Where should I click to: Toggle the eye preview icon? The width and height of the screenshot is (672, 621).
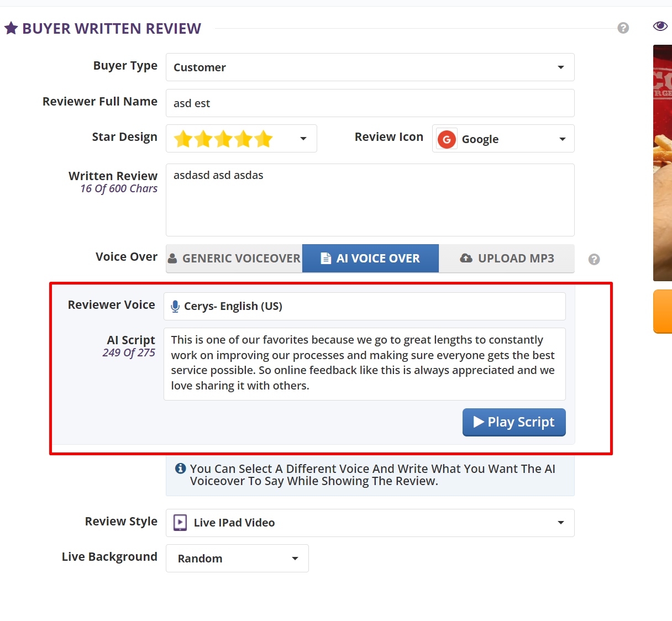point(660,26)
